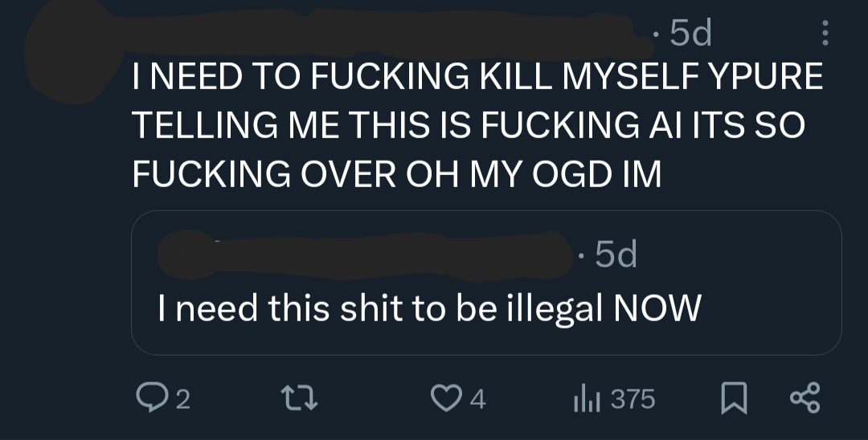Click the like count number 4
The width and height of the screenshot is (868, 440).
(478, 399)
